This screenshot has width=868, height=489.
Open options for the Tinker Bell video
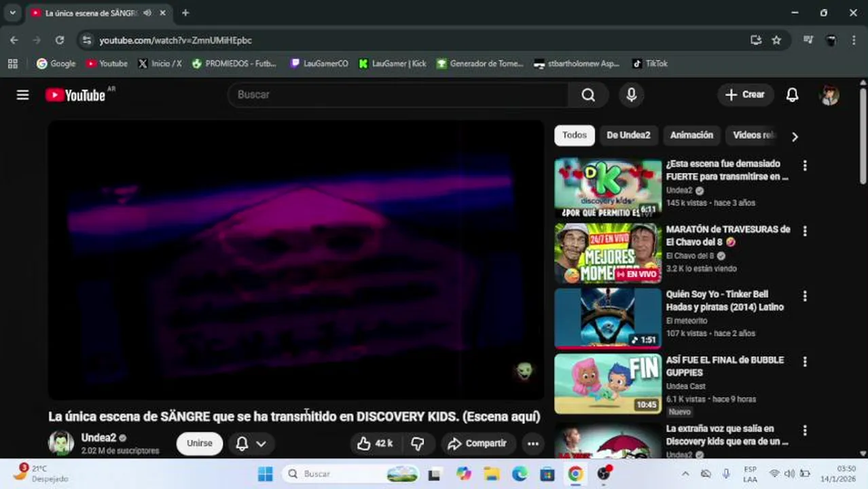click(805, 297)
